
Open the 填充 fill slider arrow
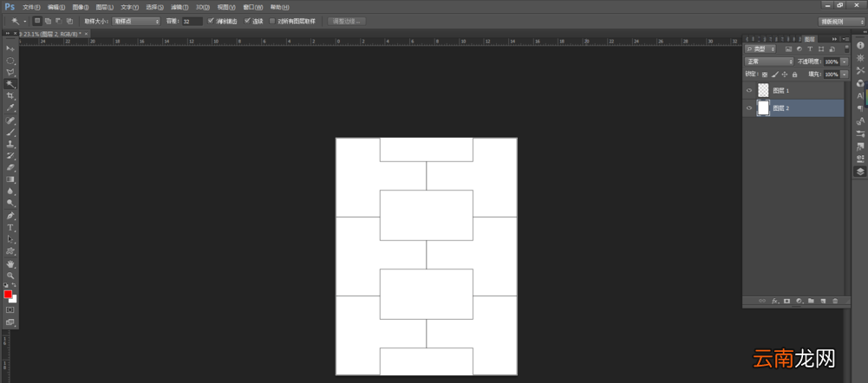pyautogui.click(x=845, y=75)
